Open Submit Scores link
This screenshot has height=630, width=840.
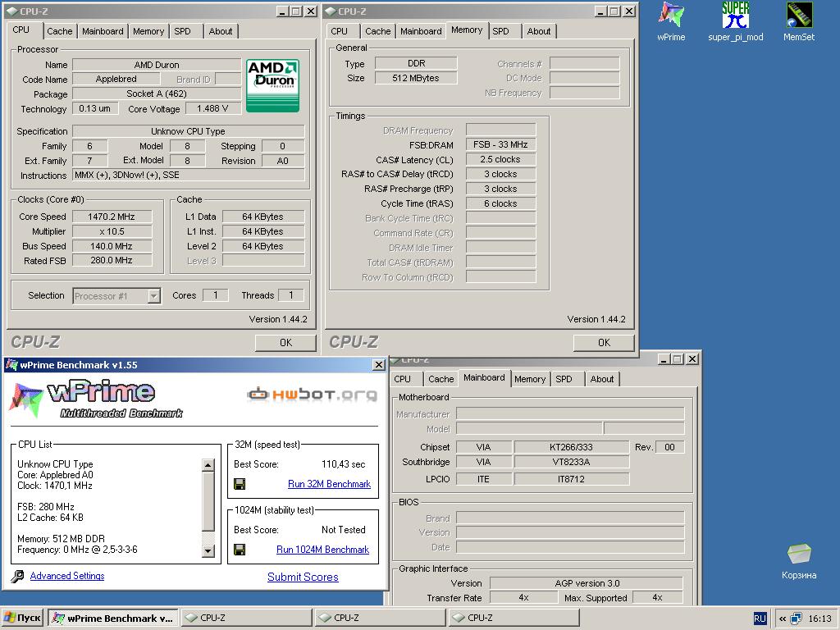coord(303,577)
